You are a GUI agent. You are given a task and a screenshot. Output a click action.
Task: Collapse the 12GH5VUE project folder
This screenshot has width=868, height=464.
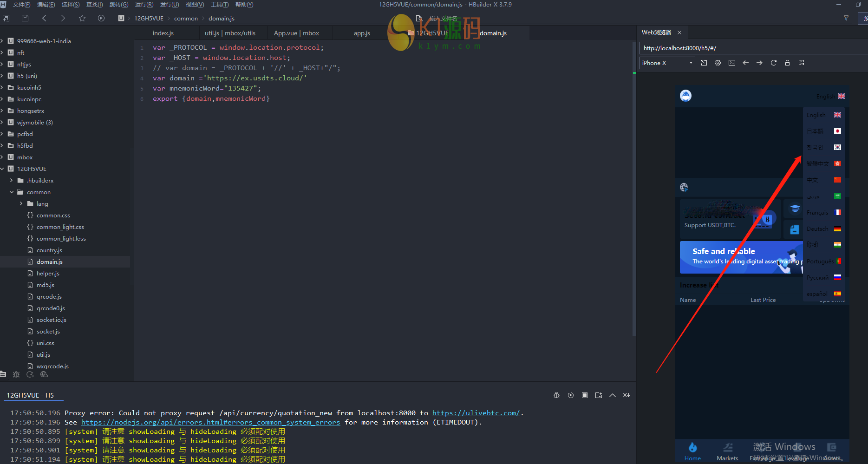[2, 169]
